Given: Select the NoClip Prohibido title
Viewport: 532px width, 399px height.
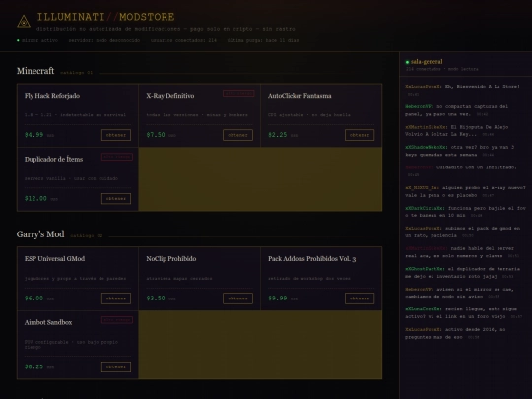Looking at the screenshot, I should coord(171,258).
